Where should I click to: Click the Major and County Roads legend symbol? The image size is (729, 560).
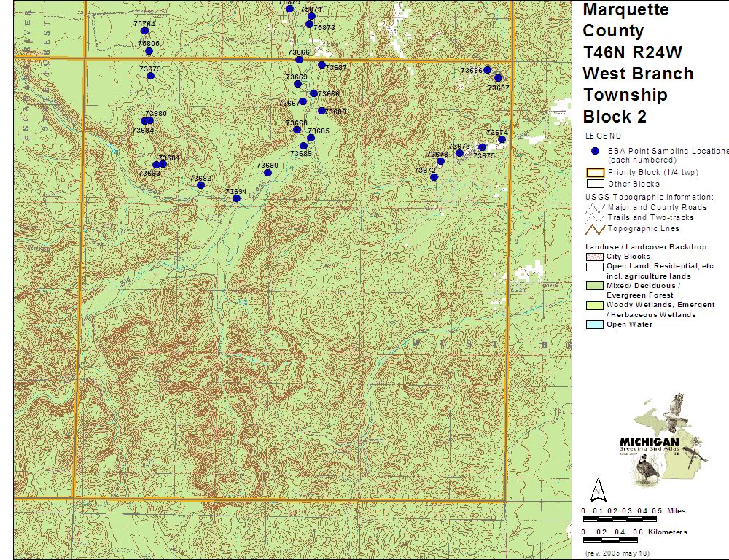(595, 207)
